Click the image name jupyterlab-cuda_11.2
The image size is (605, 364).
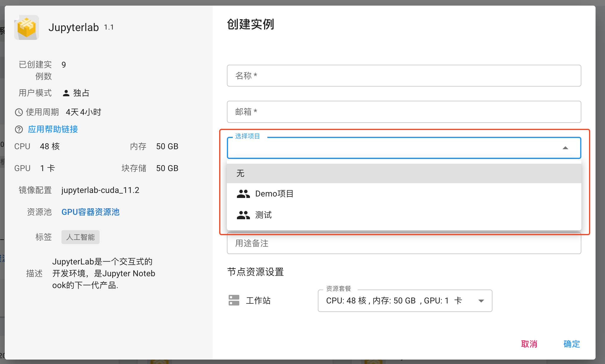click(100, 190)
